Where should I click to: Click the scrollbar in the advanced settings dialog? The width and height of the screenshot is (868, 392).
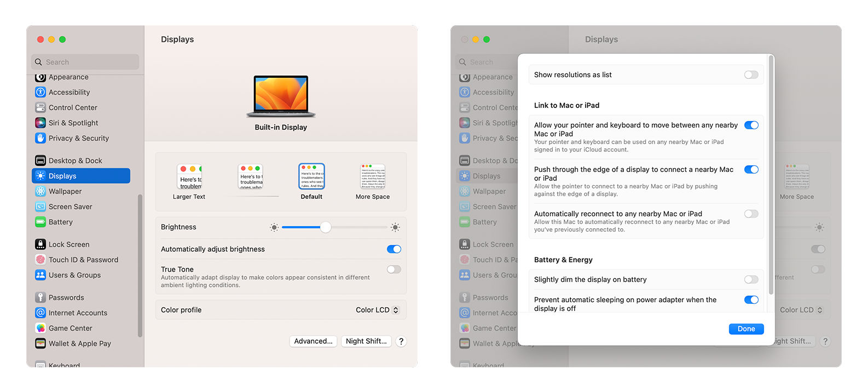point(772,175)
